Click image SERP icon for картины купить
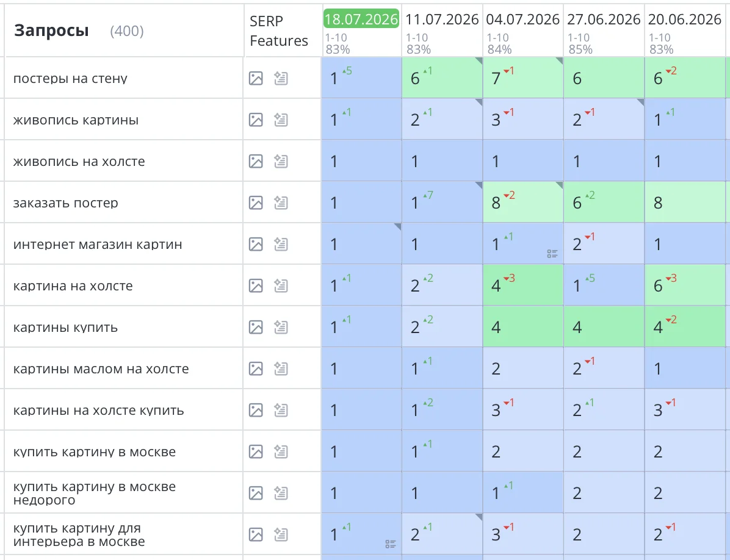Screen dimensions: 730x560 click(x=256, y=327)
